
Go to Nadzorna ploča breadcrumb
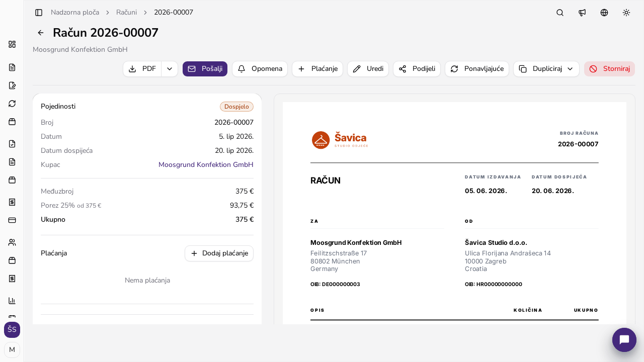(x=75, y=13)
